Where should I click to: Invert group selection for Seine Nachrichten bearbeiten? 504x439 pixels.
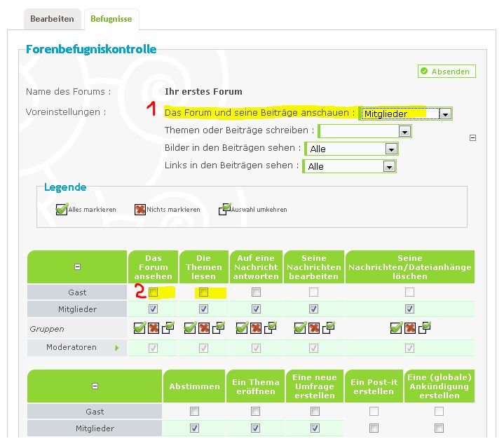tap(329, 328)
